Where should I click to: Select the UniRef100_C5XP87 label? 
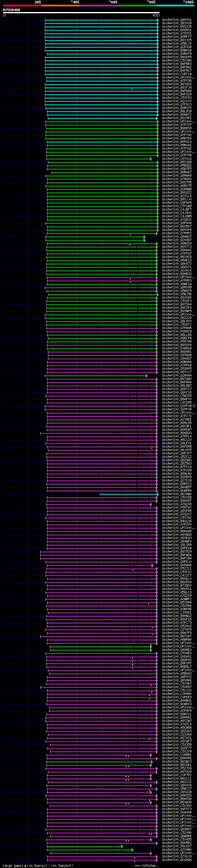click(x=176, y=687)
